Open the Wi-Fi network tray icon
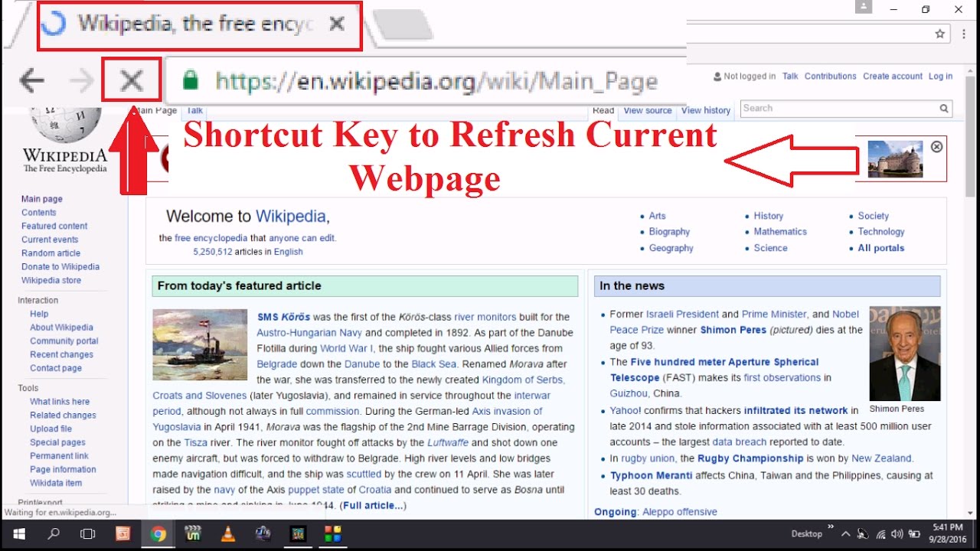The image size is (980, 551). tap(880, 534)
